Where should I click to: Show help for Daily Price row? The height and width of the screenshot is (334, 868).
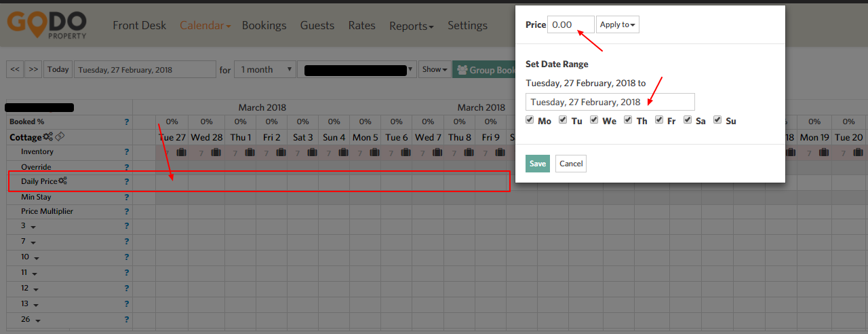click(x=126, y=182)
